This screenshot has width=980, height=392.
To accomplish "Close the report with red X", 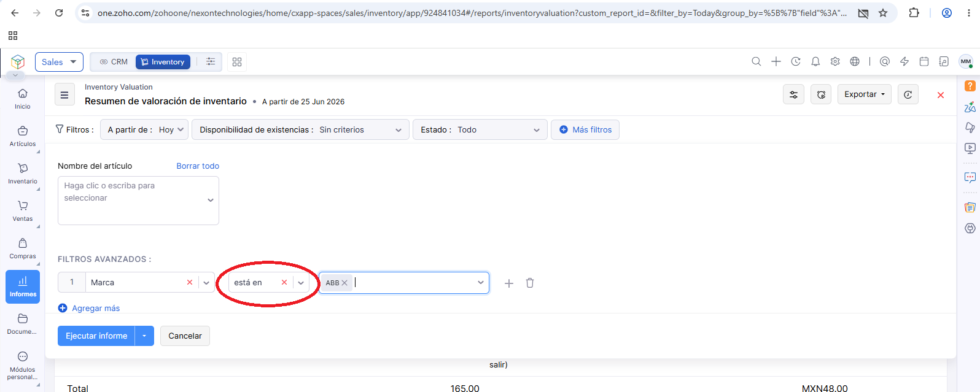I will click(x=941, y=95).
